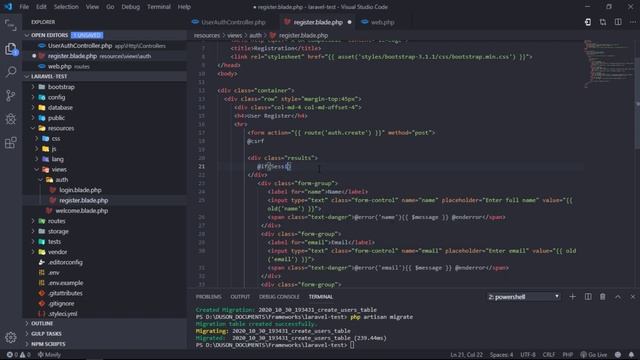Collapse the LARAVEL-TEST folder section
640x360 pixels.
105,76
